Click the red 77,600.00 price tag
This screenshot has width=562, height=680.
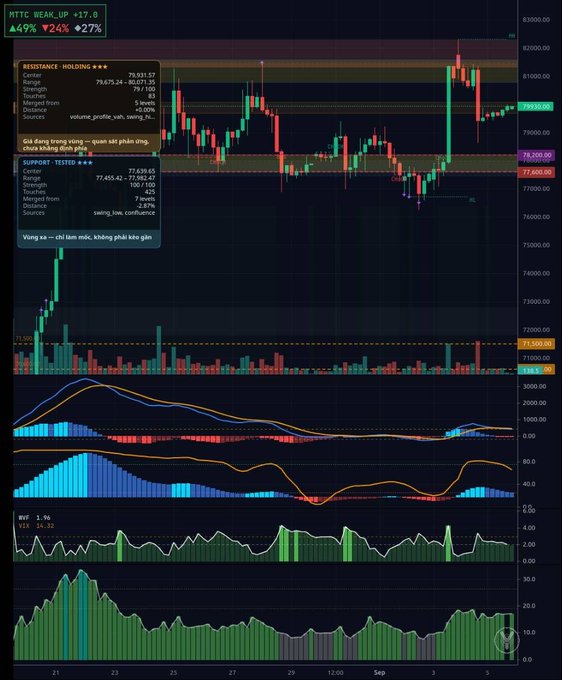[536, 172]
